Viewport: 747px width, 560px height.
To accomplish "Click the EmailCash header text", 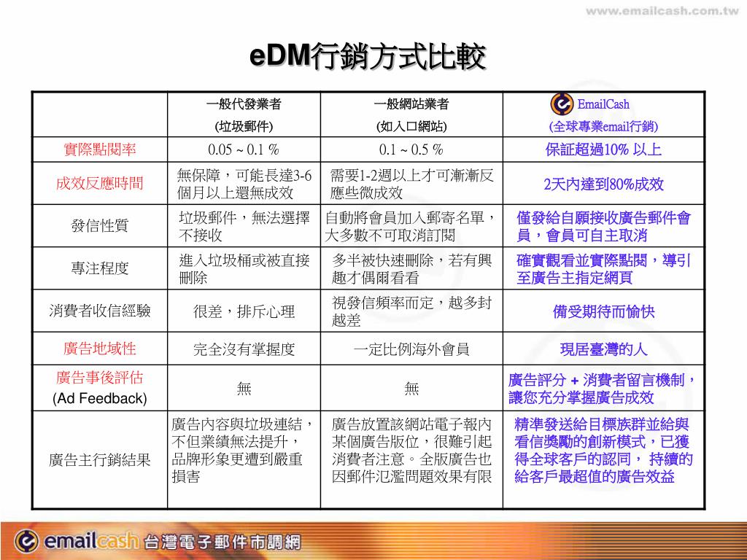I will click(x=603, y=104).
